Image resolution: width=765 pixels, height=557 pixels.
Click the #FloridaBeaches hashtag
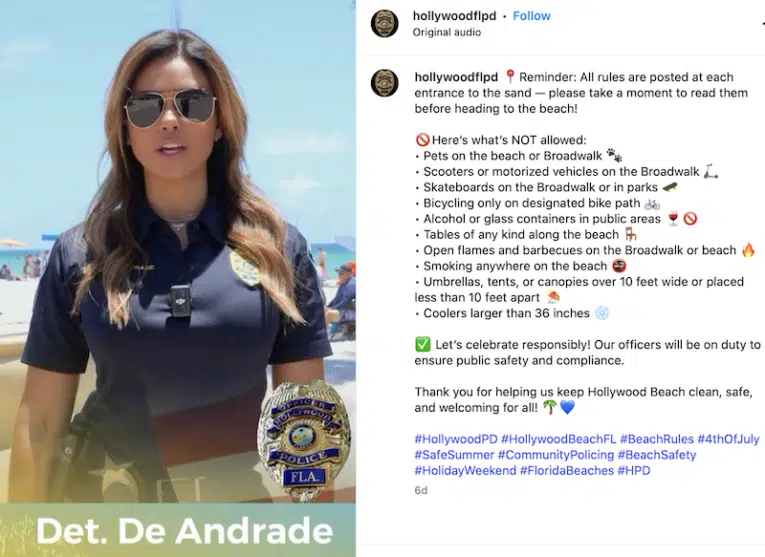(x=566, y=471)
